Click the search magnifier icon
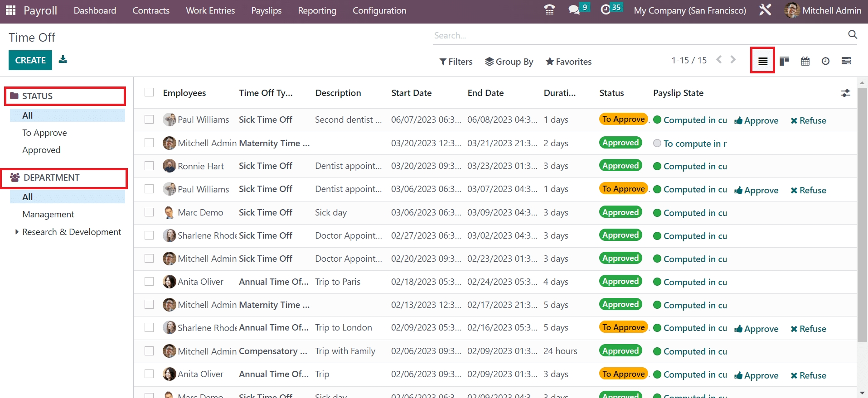Viewport: 868px width, 398px height. [852, 35]
